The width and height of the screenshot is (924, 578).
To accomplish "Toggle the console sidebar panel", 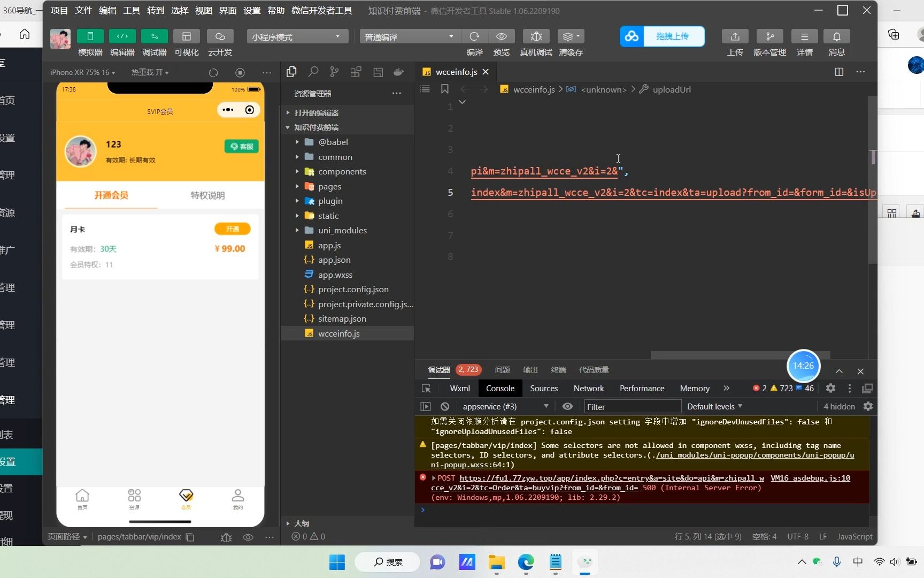I will click(x=426, y=406).
